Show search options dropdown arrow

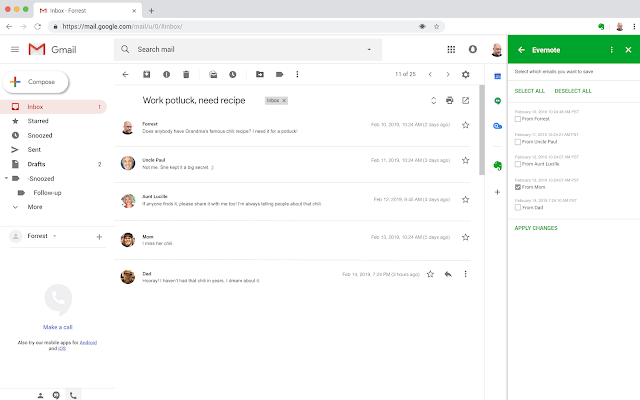coord(369,49)
